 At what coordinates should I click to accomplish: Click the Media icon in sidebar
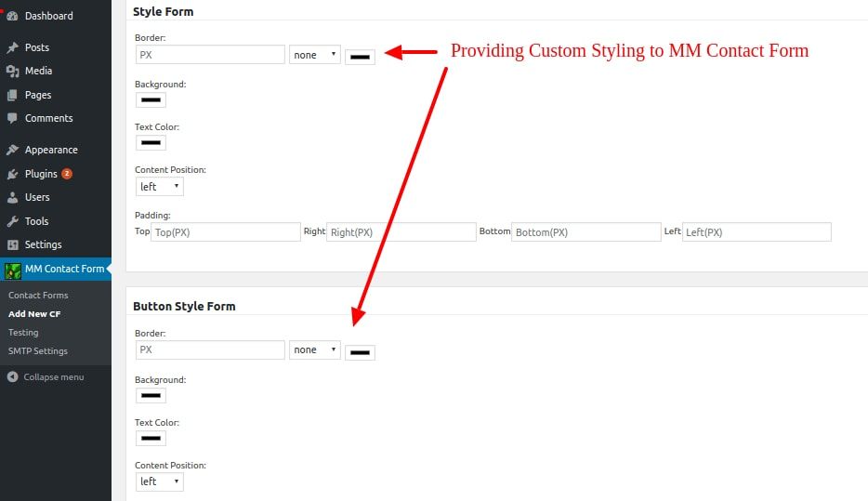coord(12,71)
